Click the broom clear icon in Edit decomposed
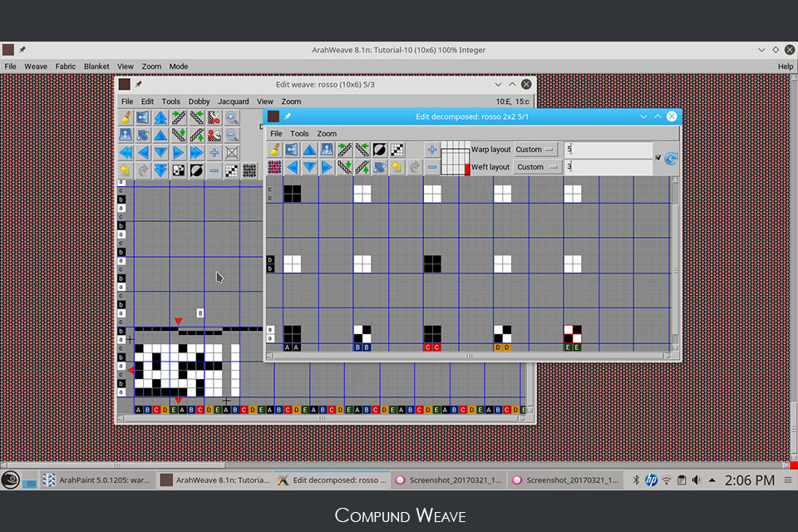The image size is (798, 532). click(274, 150)
